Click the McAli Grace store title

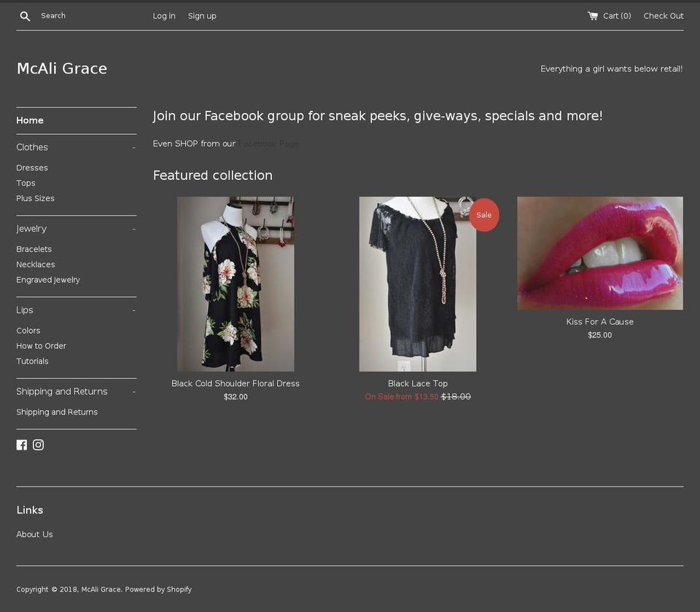61,68
